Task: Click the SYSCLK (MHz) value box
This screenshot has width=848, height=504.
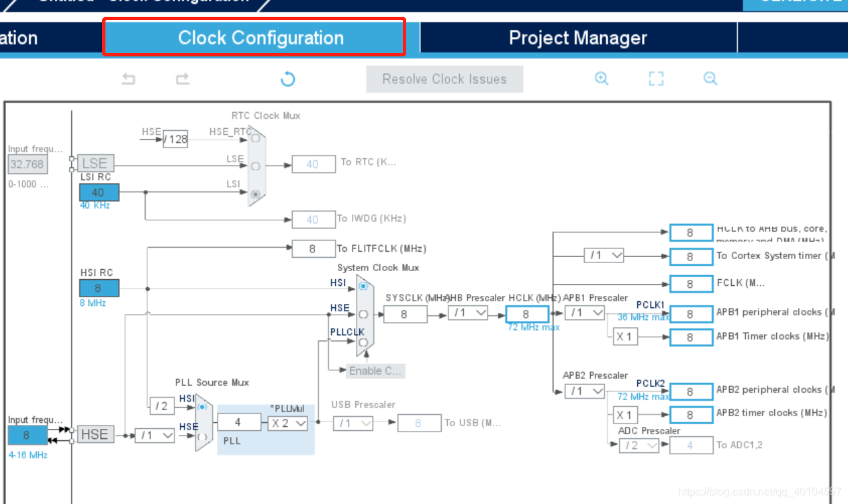Action: 405,314
